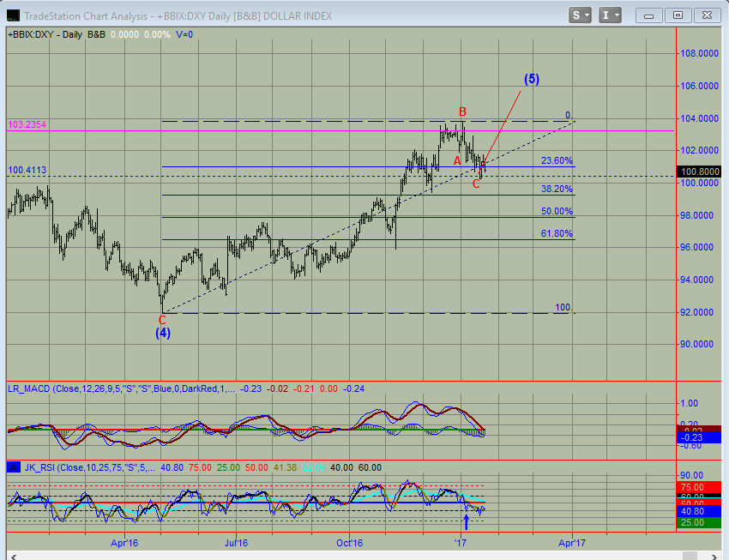
Task: Click red C label under the 92 low
Action: coord(162,320)
